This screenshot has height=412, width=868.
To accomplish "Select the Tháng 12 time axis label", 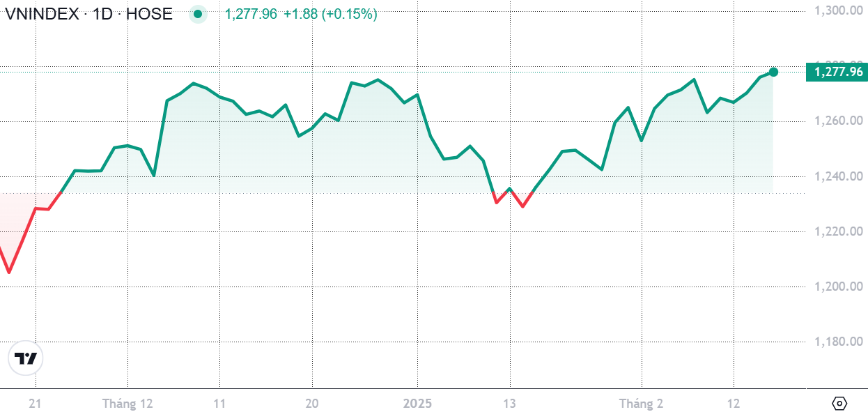I will click(x=127, y=404).
